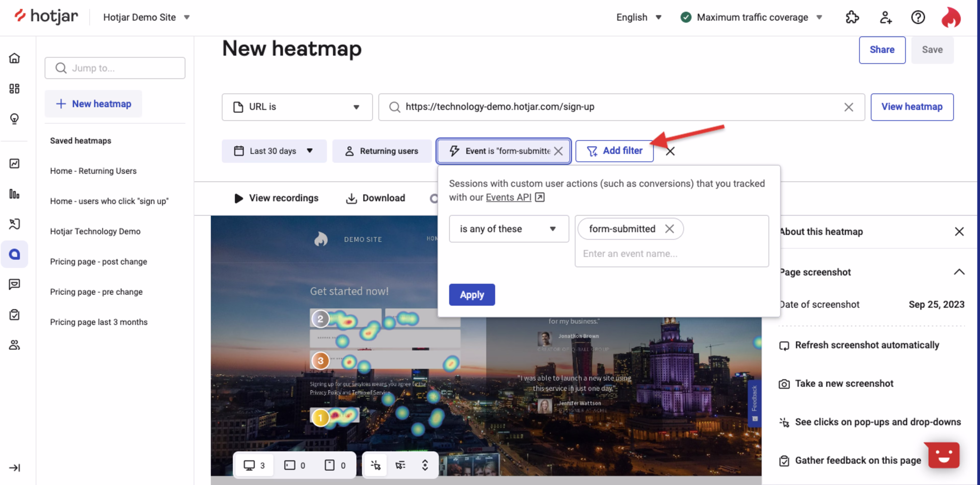This screenshot has height=485, width=980.
Task: Click the Apply button in the filter popup
Action: pos(472,294)
